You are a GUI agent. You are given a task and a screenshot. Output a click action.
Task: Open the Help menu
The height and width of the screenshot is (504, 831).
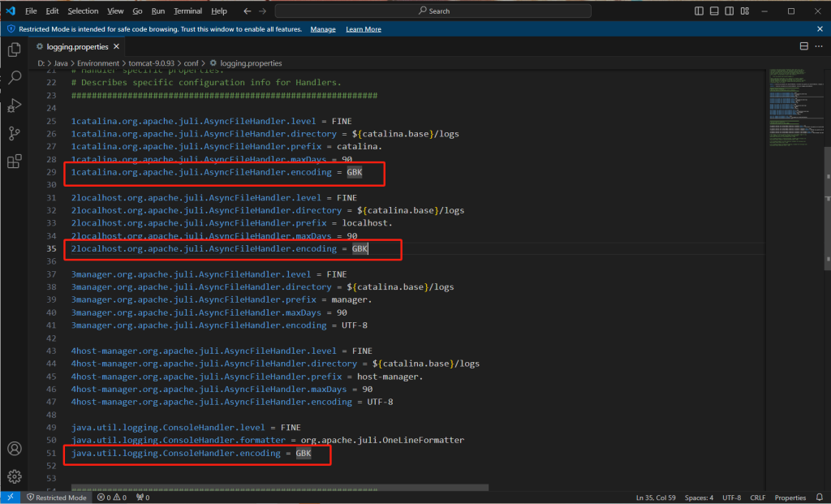click(219, 11)
